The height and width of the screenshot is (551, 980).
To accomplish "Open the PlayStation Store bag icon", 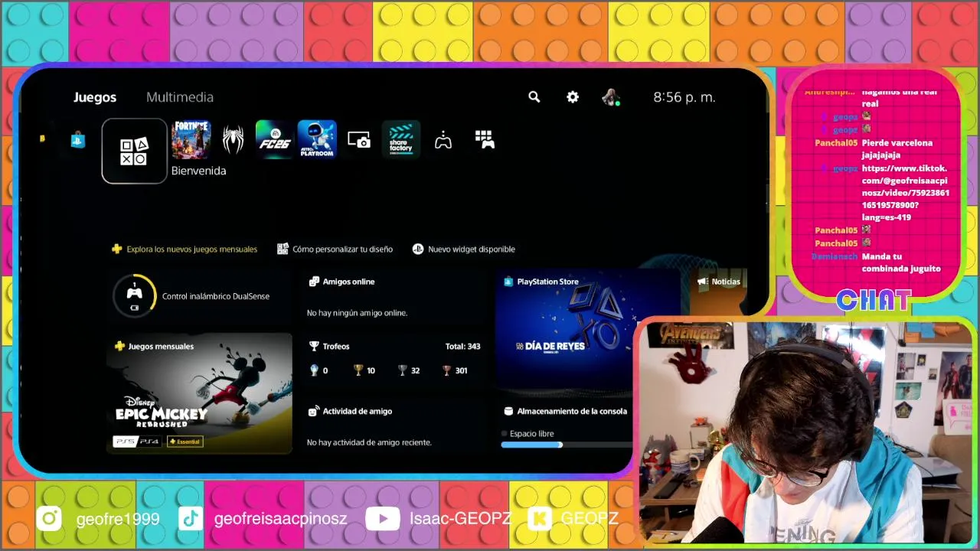I will (x=78, y=140).
